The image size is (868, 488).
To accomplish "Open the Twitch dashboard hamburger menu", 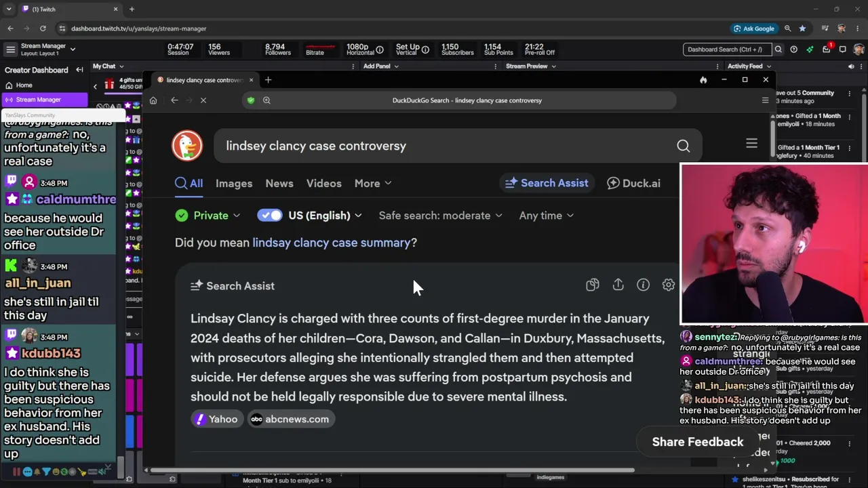I will (x=10, y=49).
